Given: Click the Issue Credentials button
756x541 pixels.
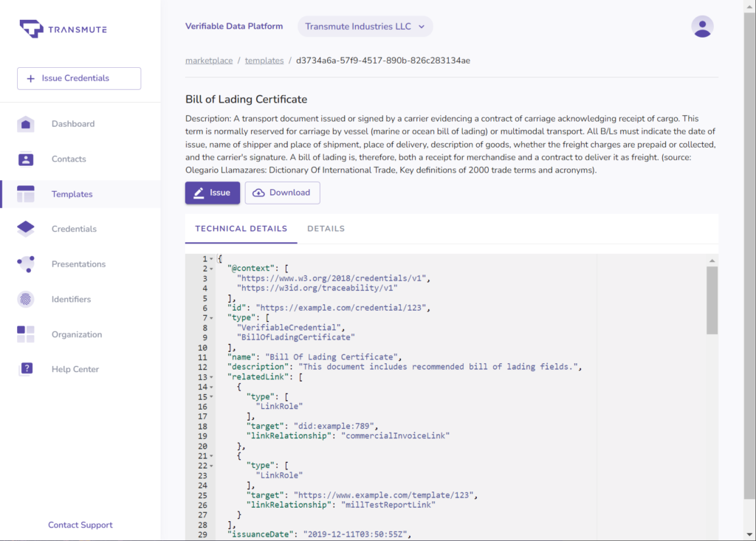Looking at the screenshot, I should tap(79, 78).
